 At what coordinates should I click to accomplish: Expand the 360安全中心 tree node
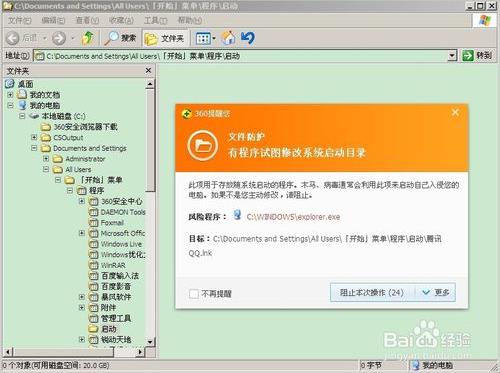[82, 201]
